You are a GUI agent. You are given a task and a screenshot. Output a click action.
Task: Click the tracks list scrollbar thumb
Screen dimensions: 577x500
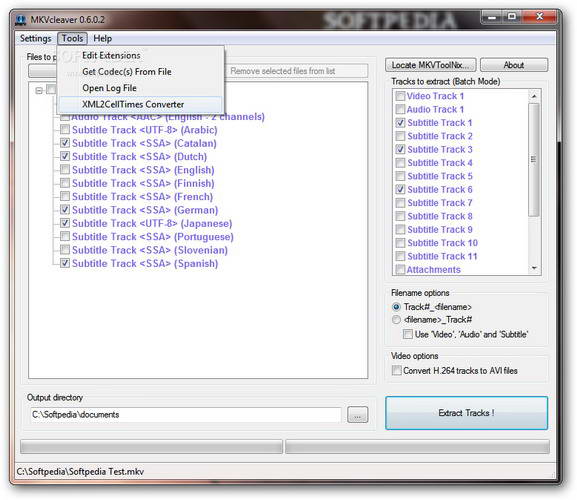coord(534,159)
